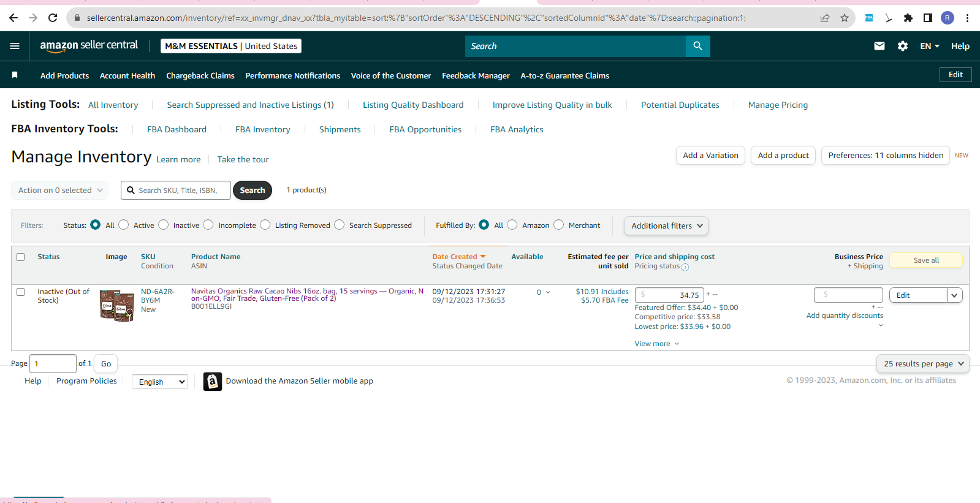The width and height of the screenshot is (980, 503).
Task: Select the Incomplete status filter
Action: coord(208,225)
